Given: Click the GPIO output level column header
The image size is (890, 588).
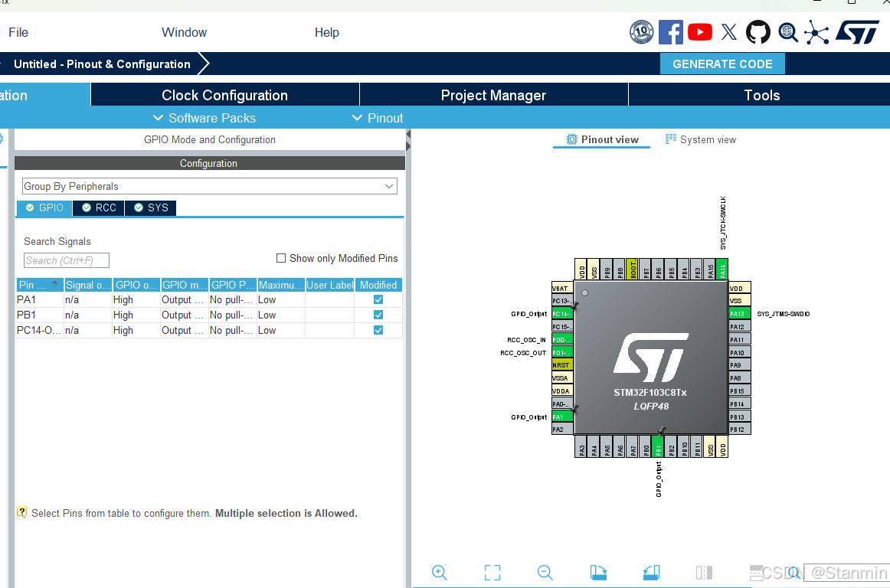Looking at the screenshot, I should [x=136, y=285].
